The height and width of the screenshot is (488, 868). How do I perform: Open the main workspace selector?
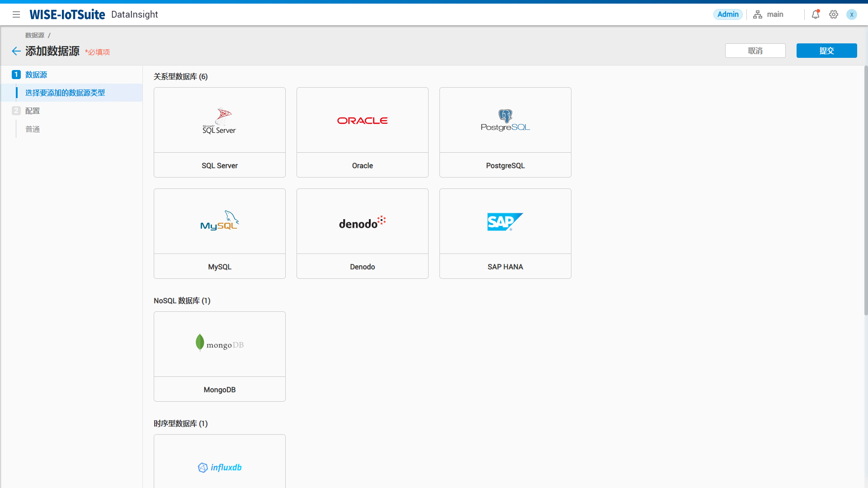(769, 14)
